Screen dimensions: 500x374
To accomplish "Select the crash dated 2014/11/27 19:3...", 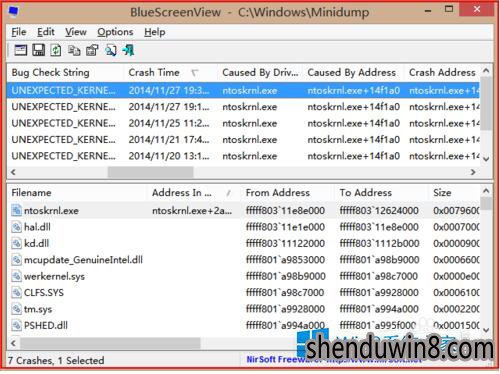I will tap(243, 90).
